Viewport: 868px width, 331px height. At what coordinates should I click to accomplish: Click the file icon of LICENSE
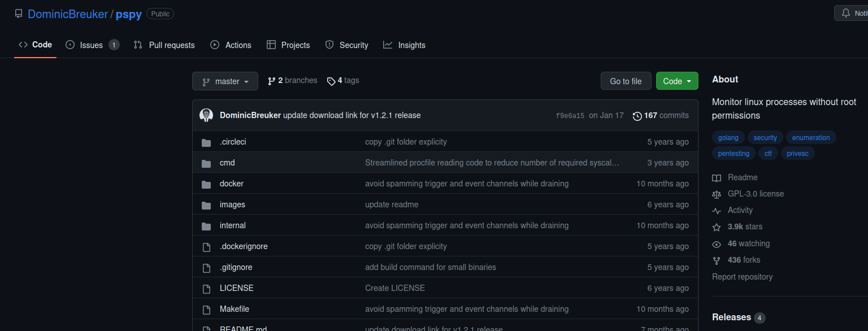tap(206, 289)
